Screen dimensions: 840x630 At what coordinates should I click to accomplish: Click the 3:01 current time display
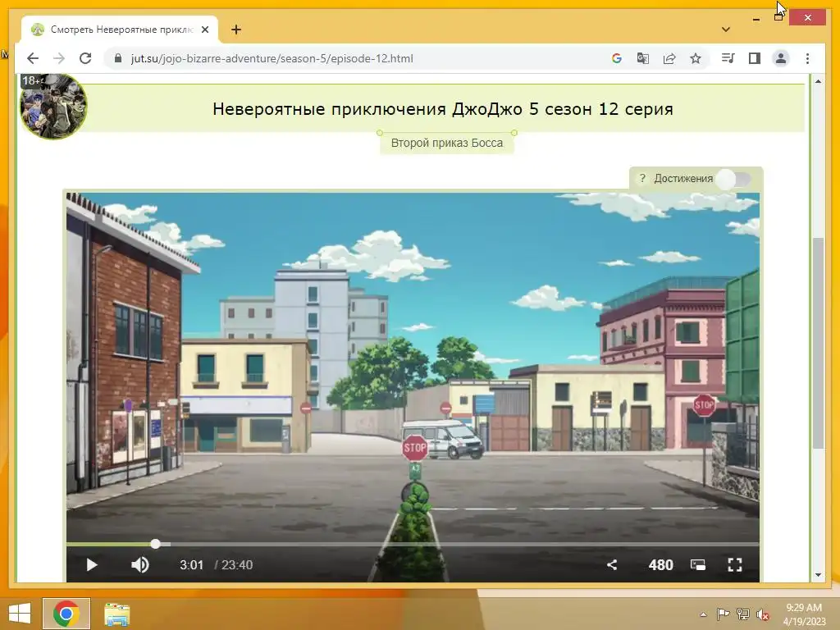[191, 564]
